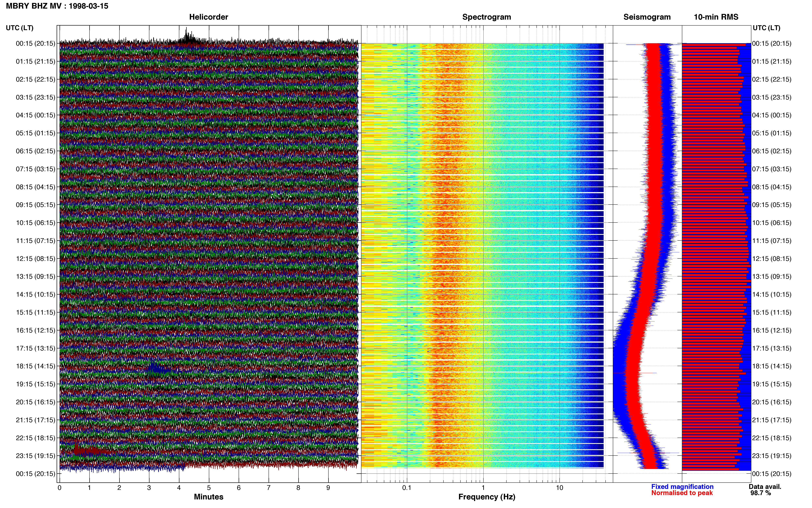This screenshot has height=508, width=812.
Task: Click the left '03:15 (23:15)' time label
Action: 35,97
